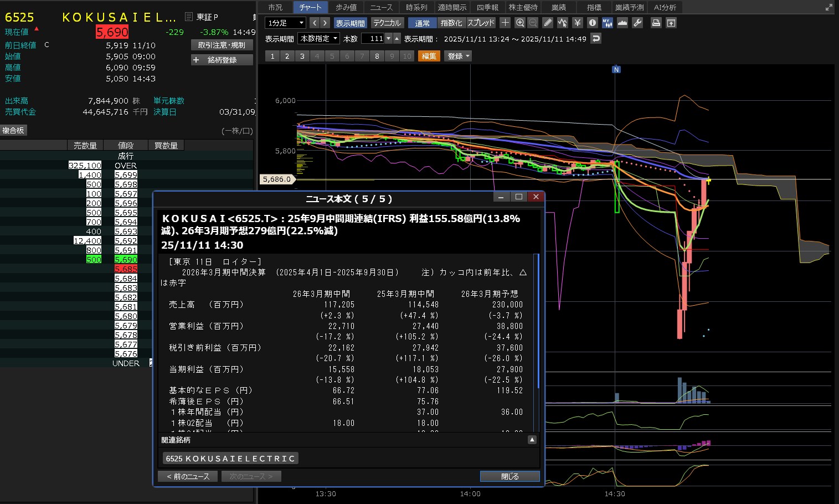The image size is (839, 504).
Task: Click the 本数 input field showing 111
Action: [x=373, y=39]
